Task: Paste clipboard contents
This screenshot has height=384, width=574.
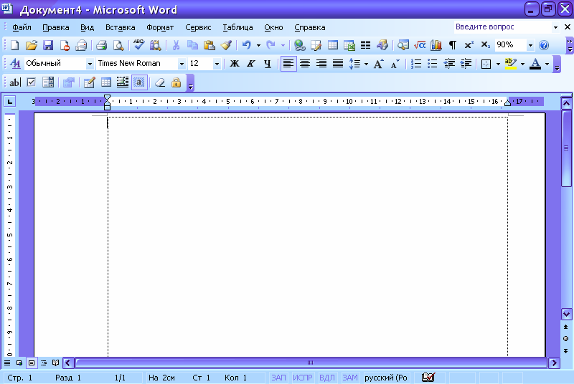Action: point(209,45)
